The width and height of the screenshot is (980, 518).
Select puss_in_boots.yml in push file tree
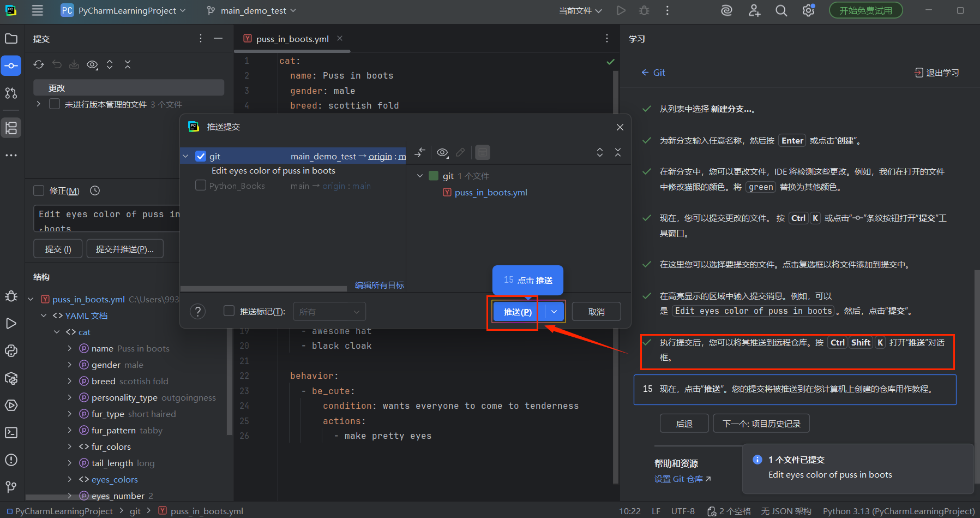pyautogui.click(x=485, y=192)
